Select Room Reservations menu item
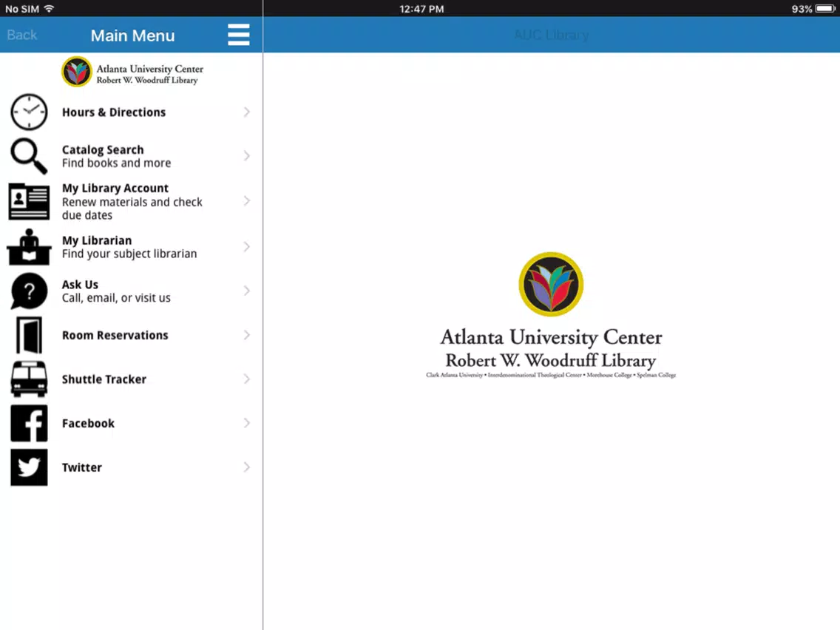Image resolution: width=840 pixels, height=630 pixels. point(132,336)
